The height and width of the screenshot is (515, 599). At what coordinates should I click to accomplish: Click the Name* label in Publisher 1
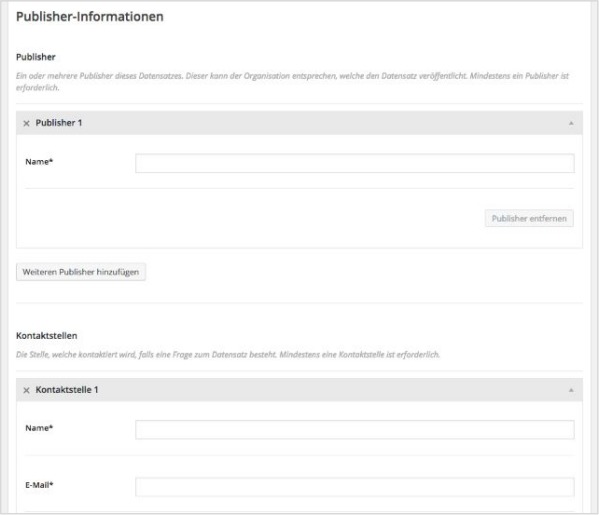pyautogui.click(x=39, y=162)
